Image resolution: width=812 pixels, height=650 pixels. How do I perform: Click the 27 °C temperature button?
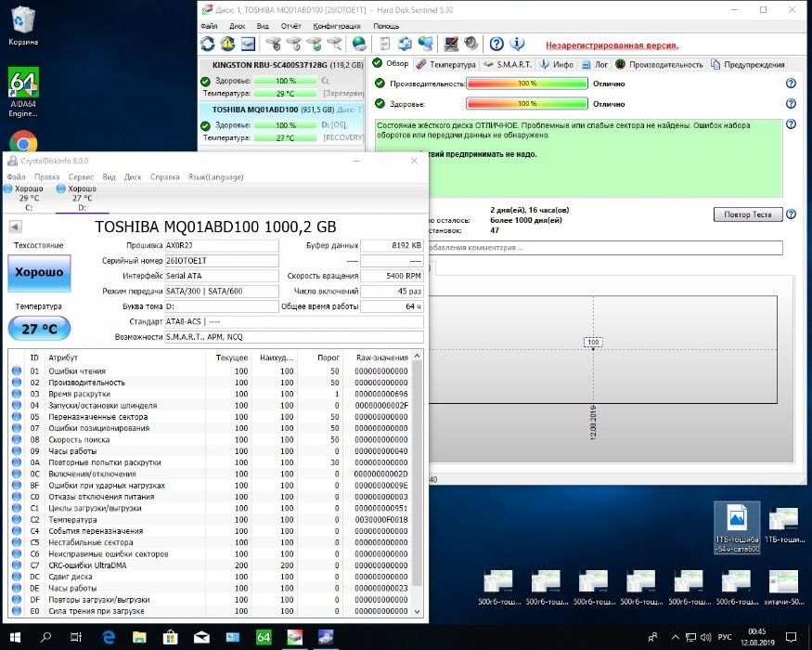tap(39, 329)
